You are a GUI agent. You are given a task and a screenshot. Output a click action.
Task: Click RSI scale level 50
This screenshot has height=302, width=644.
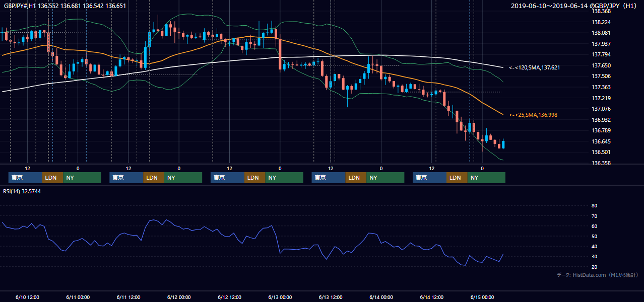(594, 236)
